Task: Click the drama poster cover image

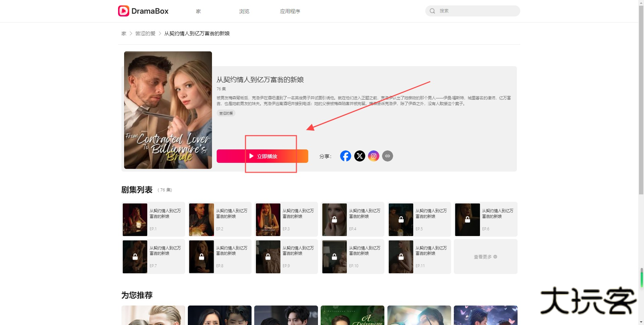Action: (168, 110)
